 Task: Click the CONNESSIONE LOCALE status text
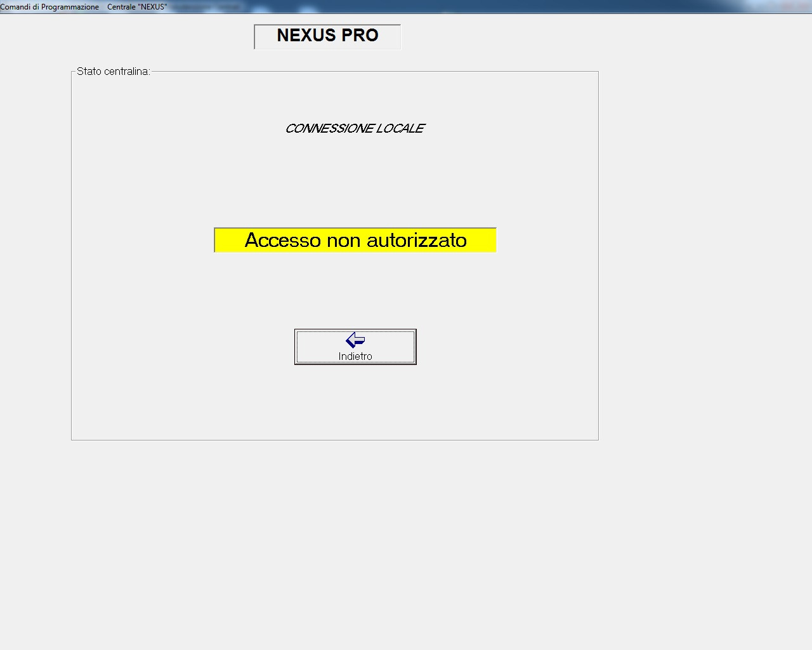(x=355, y=128)
